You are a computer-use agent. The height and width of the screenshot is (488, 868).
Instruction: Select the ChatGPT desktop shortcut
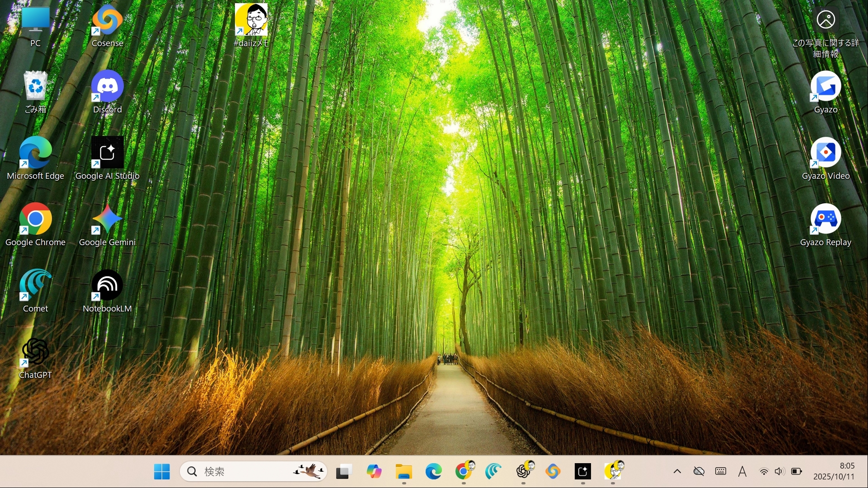click(x=35, y=352)
